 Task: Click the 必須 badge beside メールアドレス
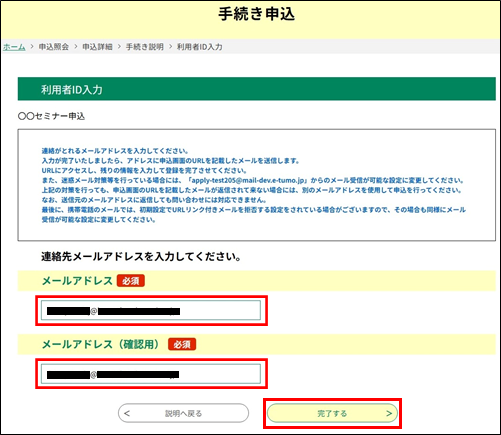tap(131, 281)
